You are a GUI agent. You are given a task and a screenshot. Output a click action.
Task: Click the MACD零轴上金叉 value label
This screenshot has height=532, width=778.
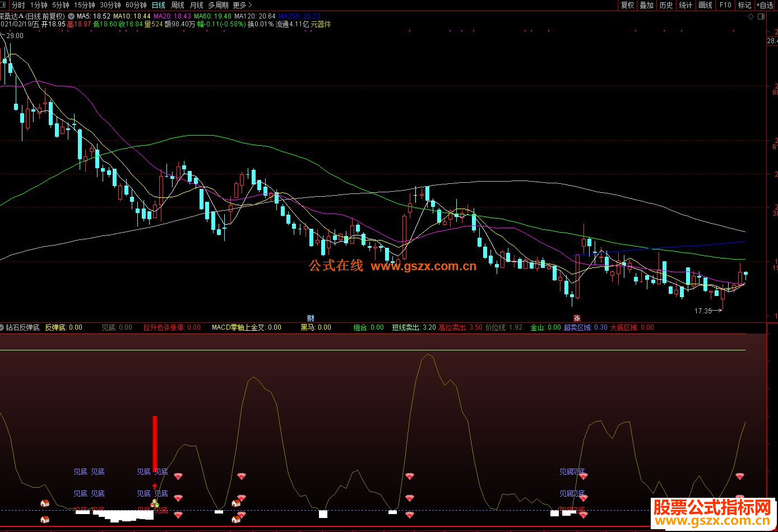[x=247, y=327]
